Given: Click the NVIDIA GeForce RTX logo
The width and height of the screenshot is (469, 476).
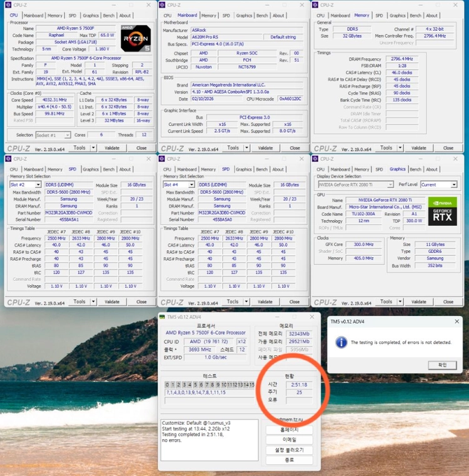Looking at the screenshot, I should click(x=442, y=211).
